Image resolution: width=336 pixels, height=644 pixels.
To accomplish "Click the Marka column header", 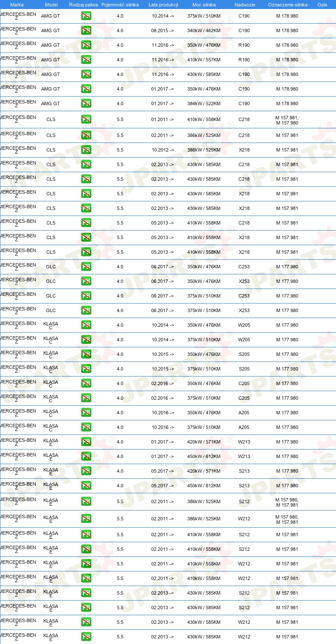I will point(17,5).
